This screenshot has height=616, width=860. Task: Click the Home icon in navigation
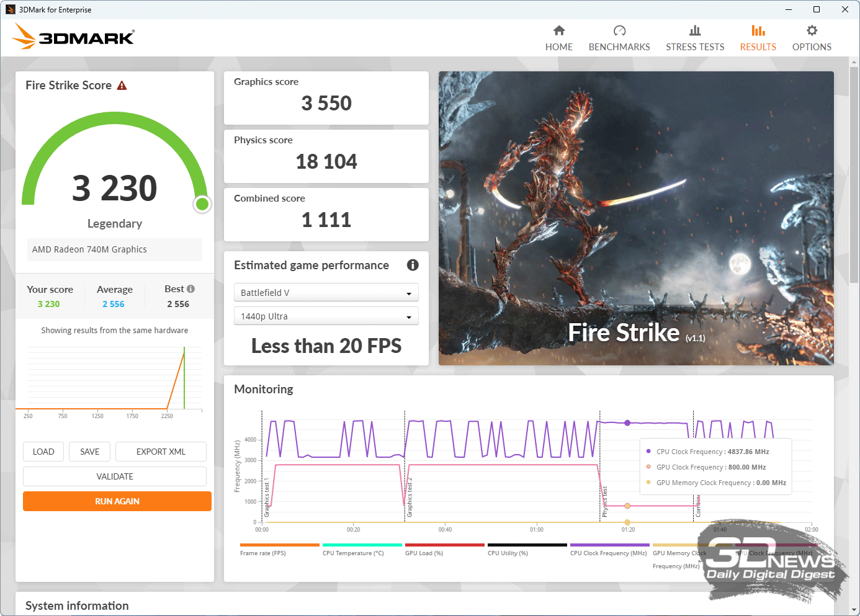pyautogui.click(x=559, y=30)
